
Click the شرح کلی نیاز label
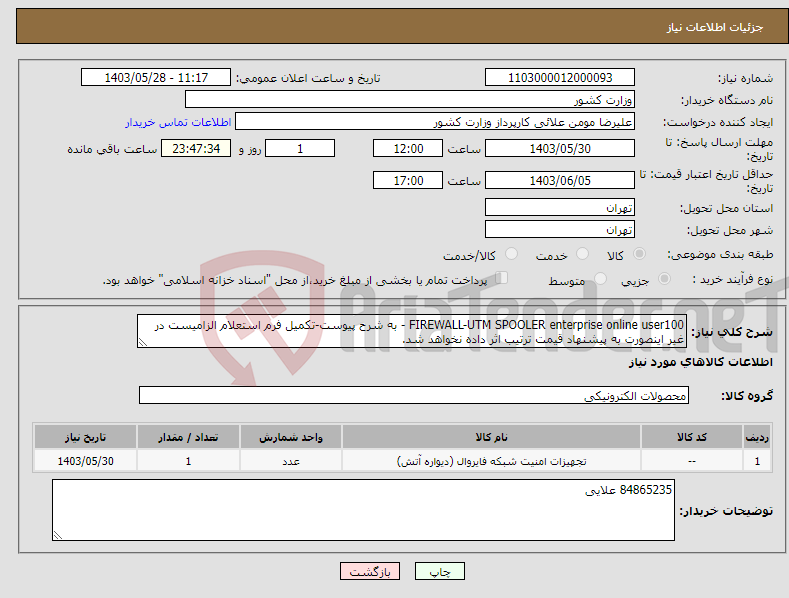732,332
